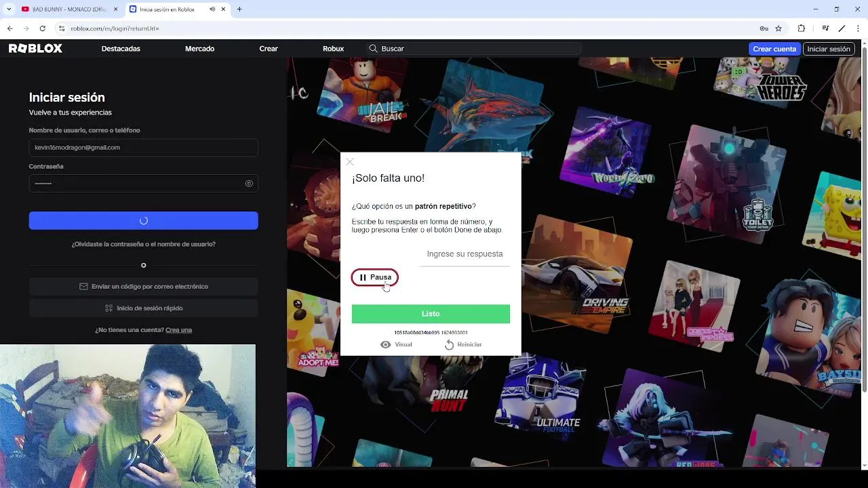Click the browser forward arrow
The image size is (868, 488).
[x=26, y=28]
